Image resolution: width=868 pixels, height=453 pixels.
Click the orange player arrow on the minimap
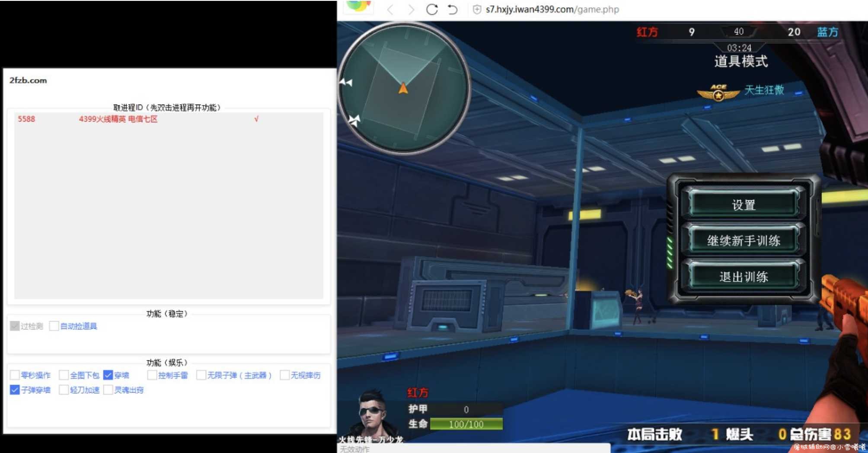[x=403, y=88]
